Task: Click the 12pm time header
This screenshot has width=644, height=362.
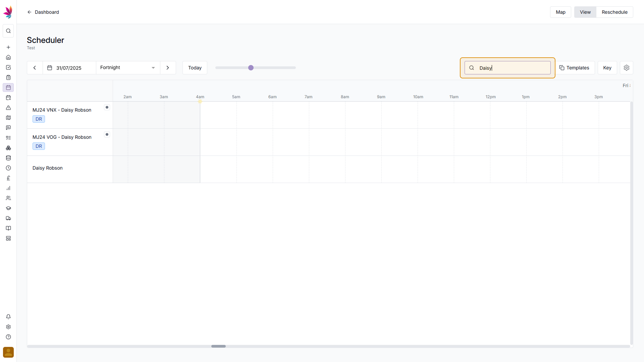Action: point(490,97)
